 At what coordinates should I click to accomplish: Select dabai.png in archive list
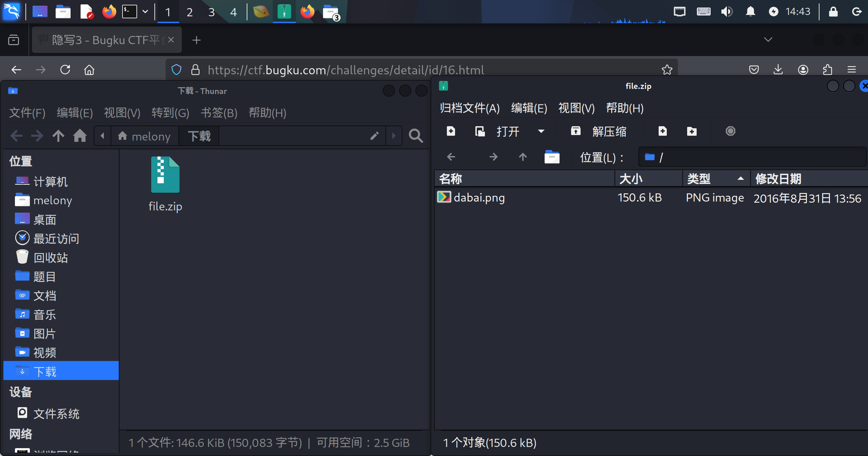tap(479, 197)
